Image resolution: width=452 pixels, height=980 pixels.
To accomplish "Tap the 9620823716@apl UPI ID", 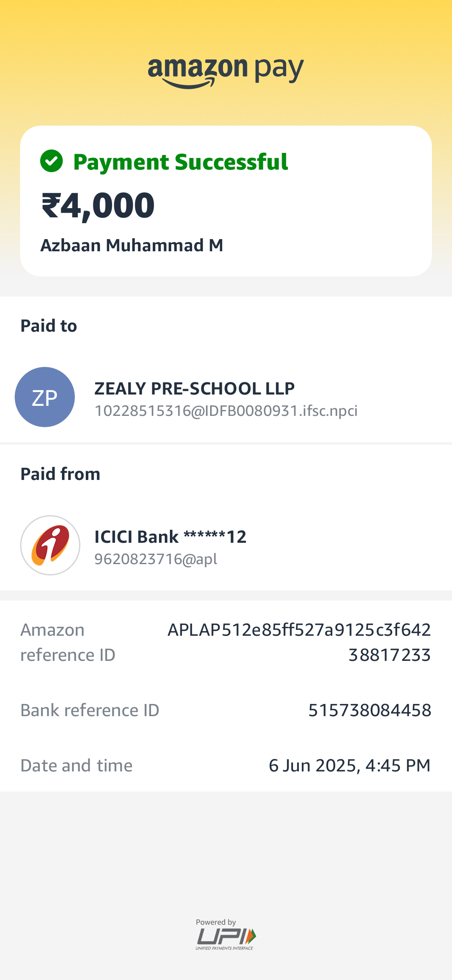I will click(156, 559).
